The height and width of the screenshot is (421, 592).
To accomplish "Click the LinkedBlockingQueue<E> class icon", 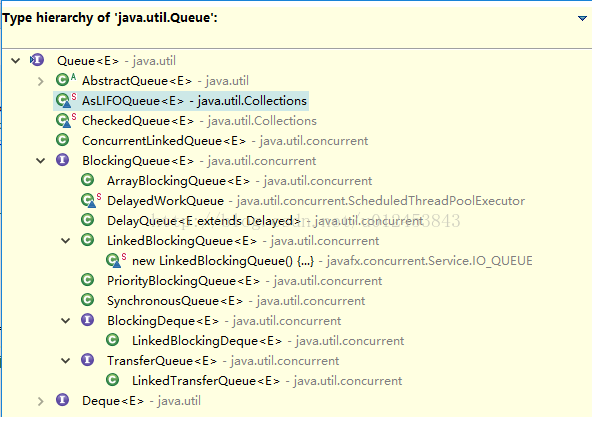I will click(87, 240).
